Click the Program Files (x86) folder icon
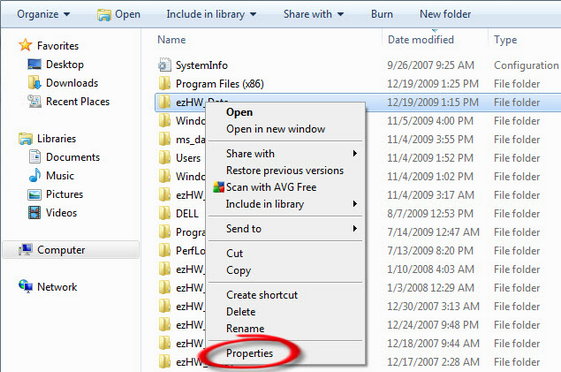Viewport: 561px width, 372px height. click(x=165, y=83)
